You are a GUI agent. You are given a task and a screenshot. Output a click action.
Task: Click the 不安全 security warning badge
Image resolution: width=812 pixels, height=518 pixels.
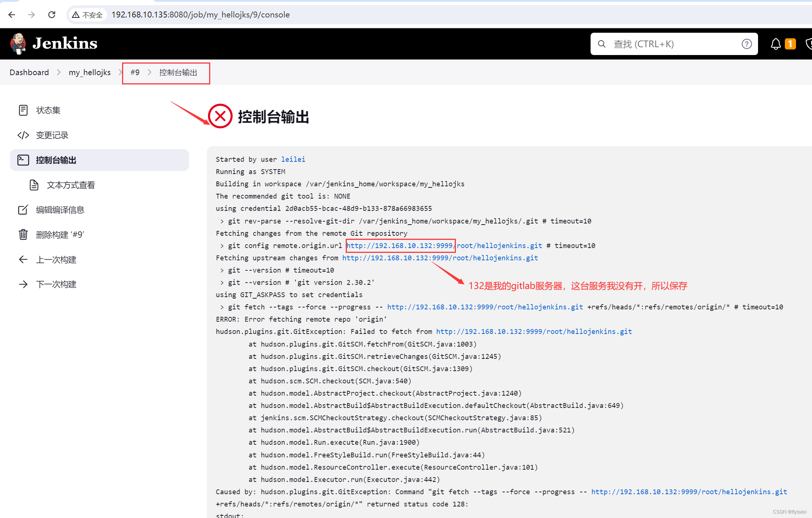pos(88,15)
